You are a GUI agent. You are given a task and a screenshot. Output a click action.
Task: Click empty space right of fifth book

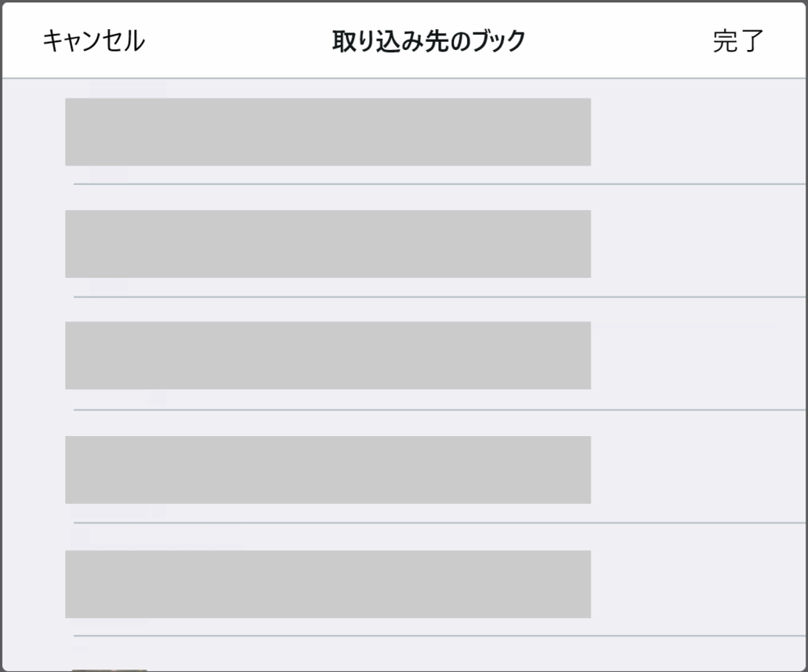(699, 584)
